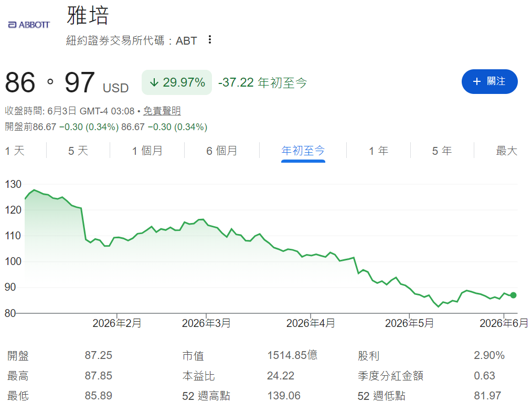Click the dividend yield value 2.90%

click(489, 355)
